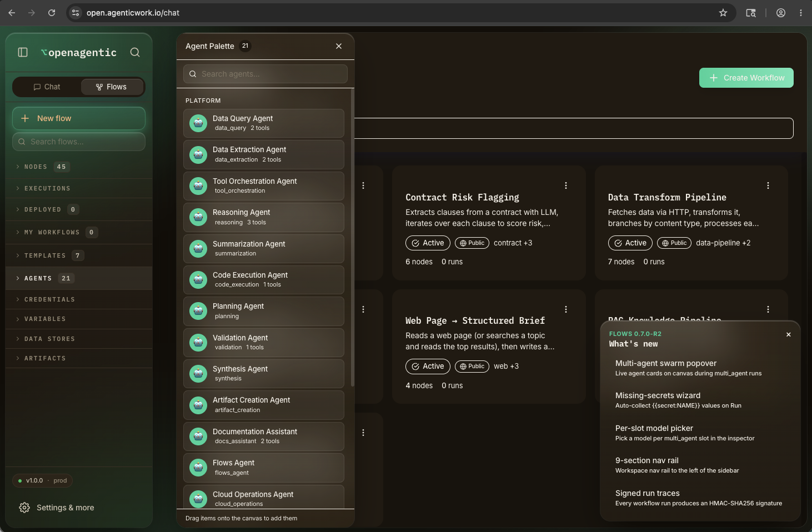Image resolution: width=812 pixels, height=532 pixels.
Task: Open search via sidebar magnifier icon
Action: coord(135,52)
